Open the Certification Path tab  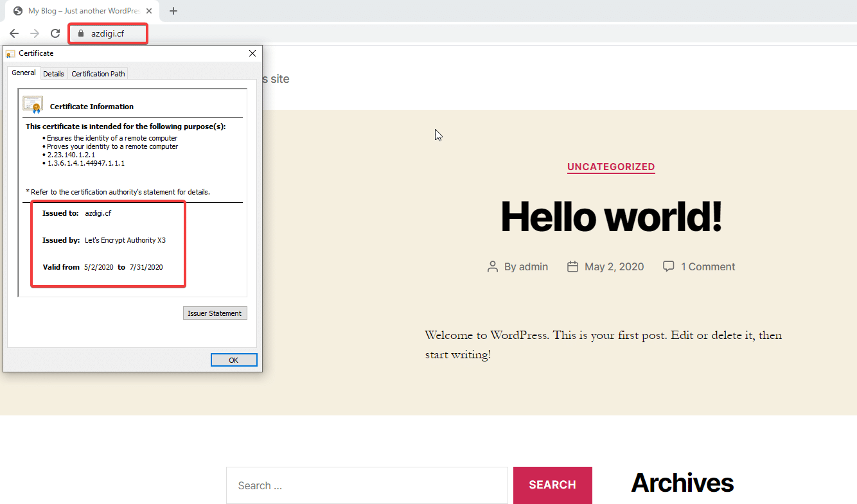pyautogui.click(x=98, y=73)
